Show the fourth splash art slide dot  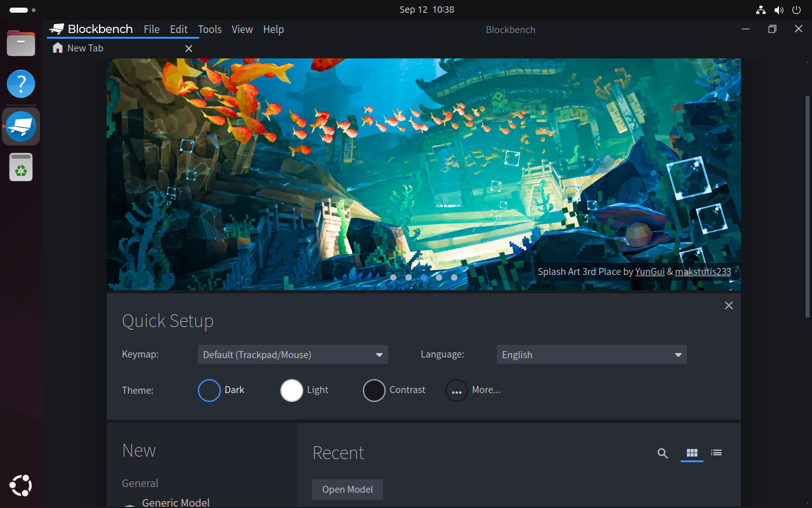click(439, 277)
